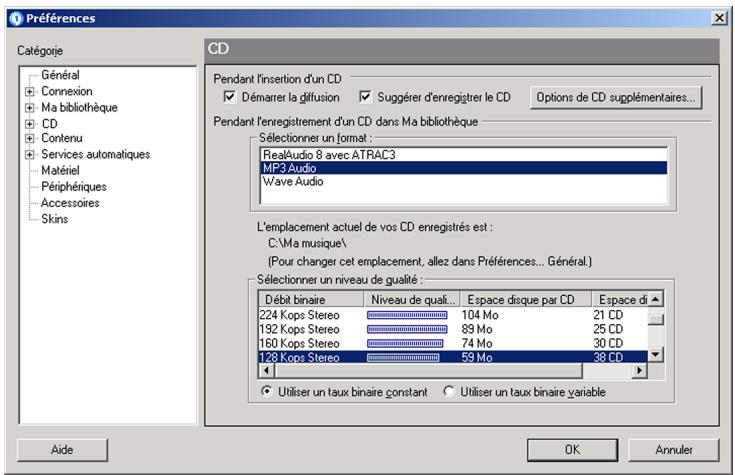Open the Général category
The image size is (735, 475).
pyautogui.click(x=60, y=76)
